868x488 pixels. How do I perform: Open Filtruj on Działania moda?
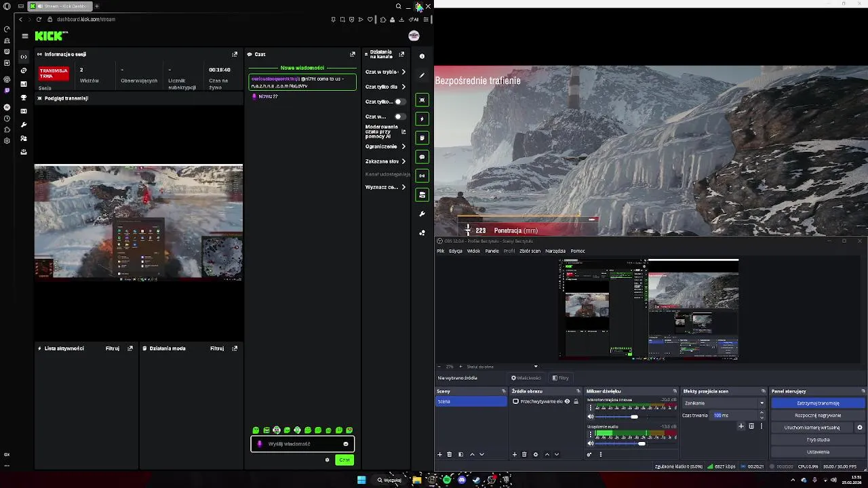(x=217, y=348)
